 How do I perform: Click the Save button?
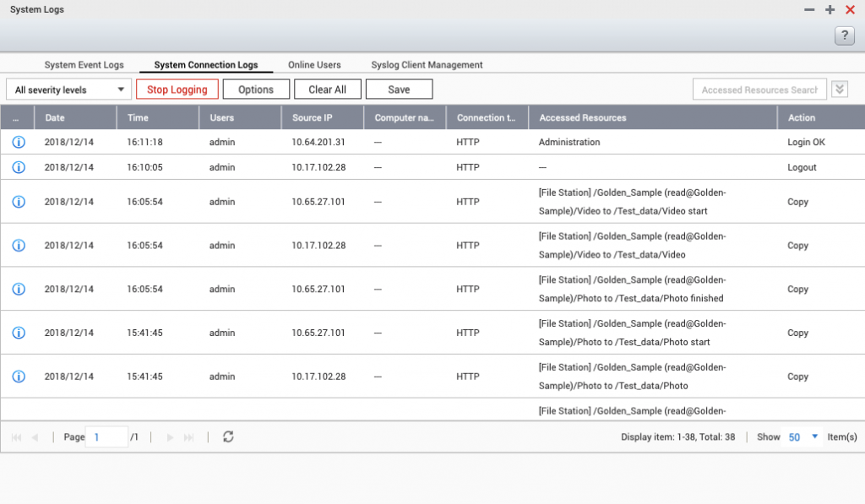click(399, 89)
